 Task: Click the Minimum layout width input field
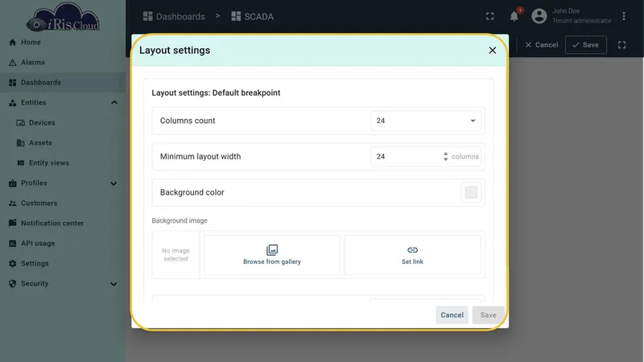(426, 156)
